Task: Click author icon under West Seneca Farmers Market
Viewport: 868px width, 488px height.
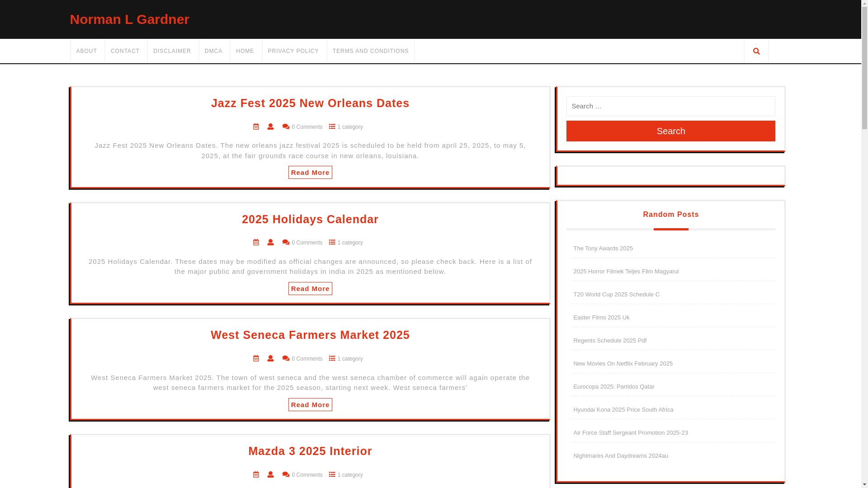Action: click(x=270, y=359)
